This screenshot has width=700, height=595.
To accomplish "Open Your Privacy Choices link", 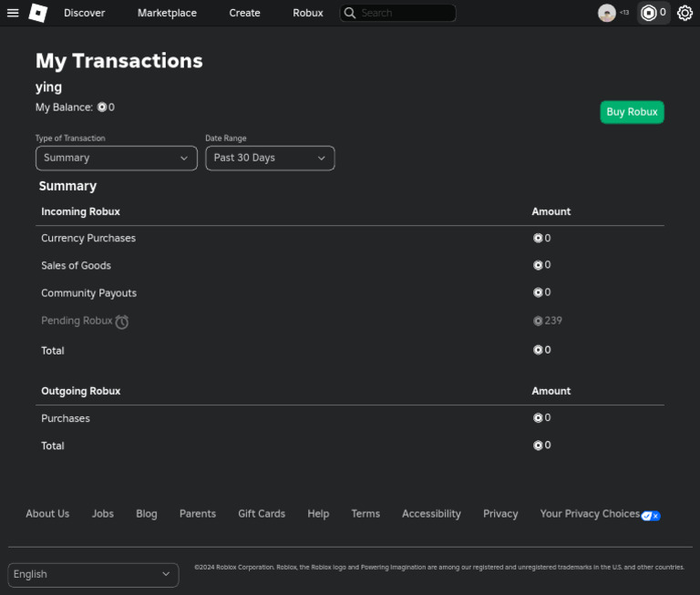I will click(590, 514).
